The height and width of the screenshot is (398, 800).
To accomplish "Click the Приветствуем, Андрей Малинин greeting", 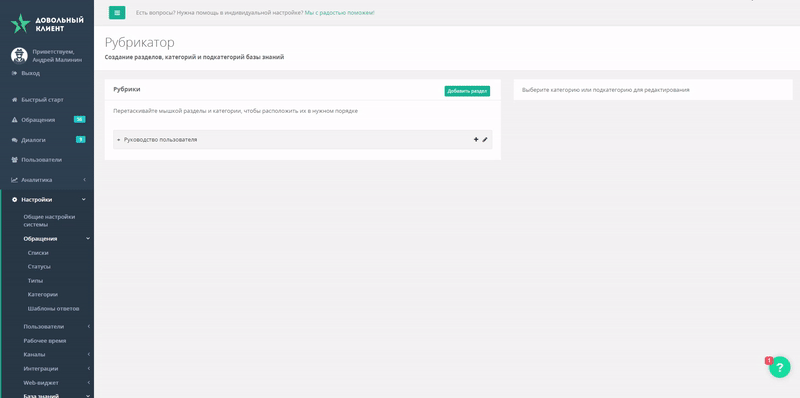I will [x=57, y=56].
